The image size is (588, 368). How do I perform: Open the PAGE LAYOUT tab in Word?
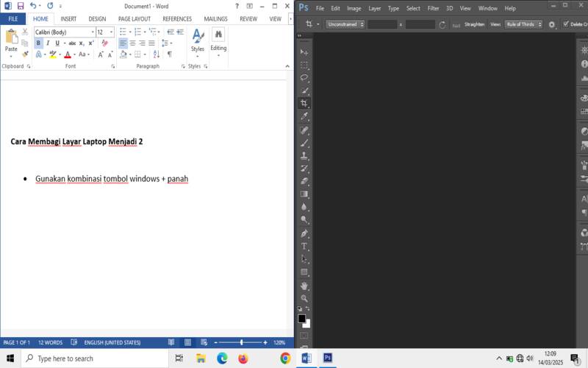[135, 19]
